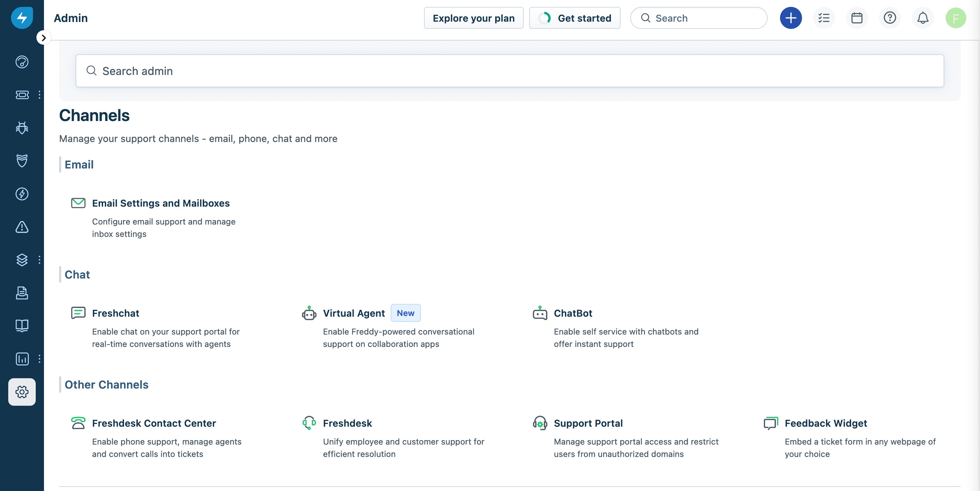Click the Email section heading
Image resolution: width=980 pixels, height=491 pixels.
point(79,164)
